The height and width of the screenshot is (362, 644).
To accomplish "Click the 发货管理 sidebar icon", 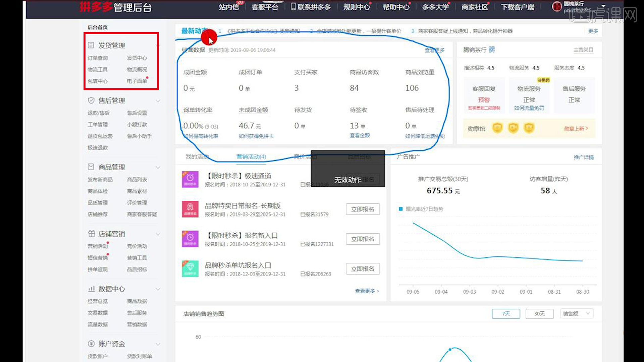I will [91, 45].
